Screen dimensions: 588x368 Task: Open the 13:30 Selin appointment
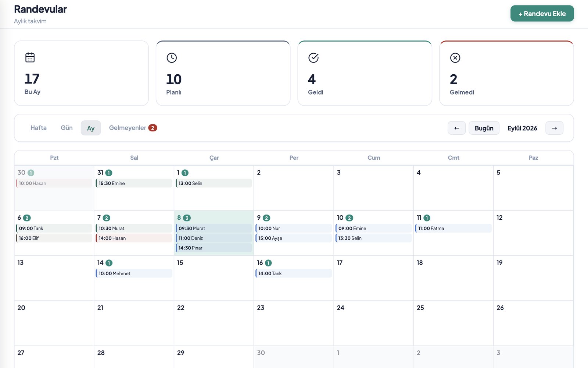[373, 238]
